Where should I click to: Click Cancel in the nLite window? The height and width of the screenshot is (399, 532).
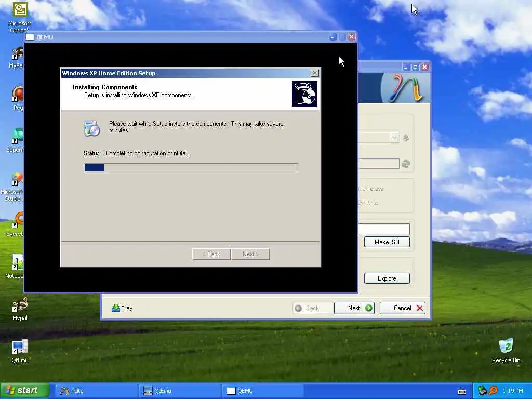(403, 308)
